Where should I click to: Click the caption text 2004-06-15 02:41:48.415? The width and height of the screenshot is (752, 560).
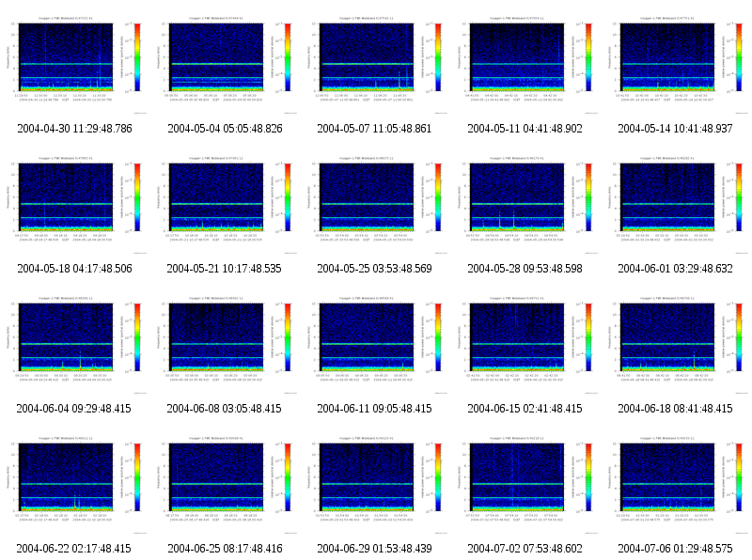click(x=525, y=409)
